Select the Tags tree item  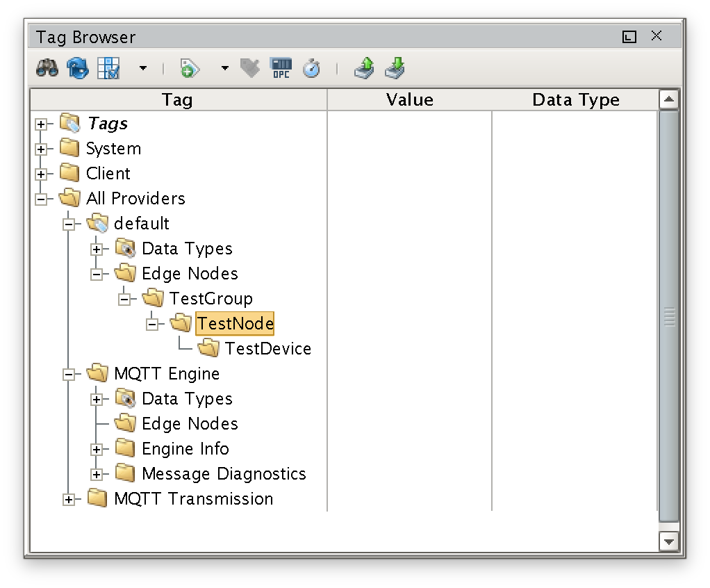pyautogui.click(x=107, y=123)
